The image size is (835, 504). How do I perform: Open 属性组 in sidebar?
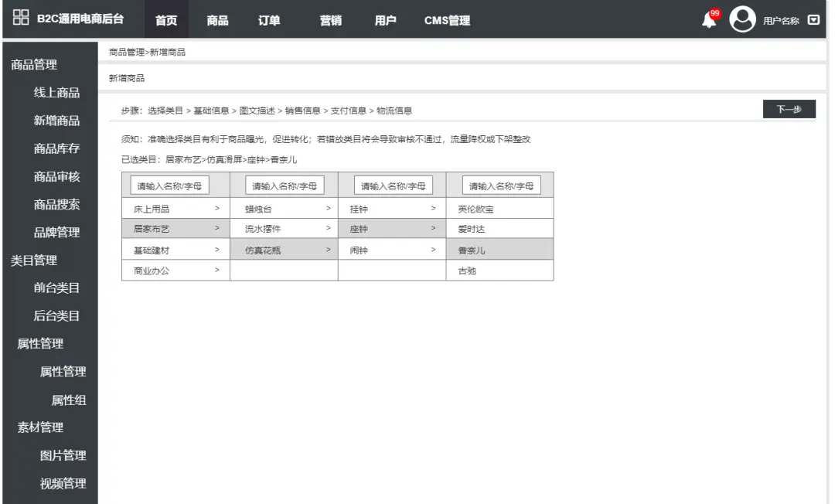click(x=69, y=400)
